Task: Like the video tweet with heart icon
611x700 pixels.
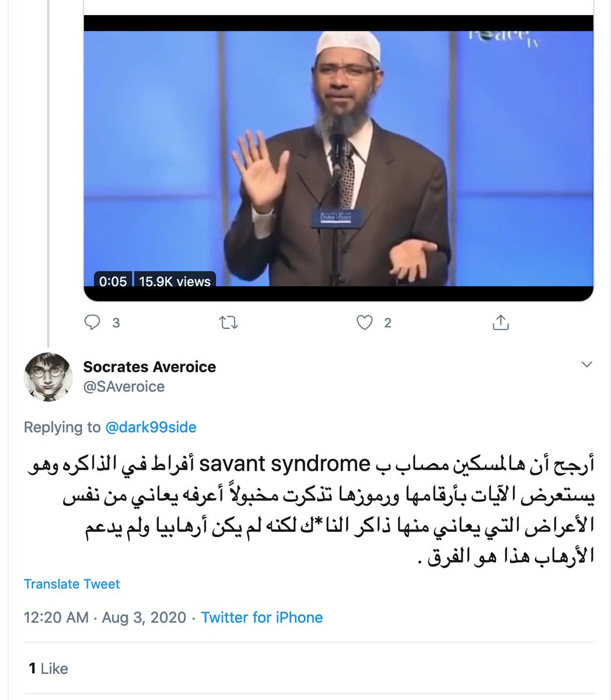Action: [x=365, y=322]
